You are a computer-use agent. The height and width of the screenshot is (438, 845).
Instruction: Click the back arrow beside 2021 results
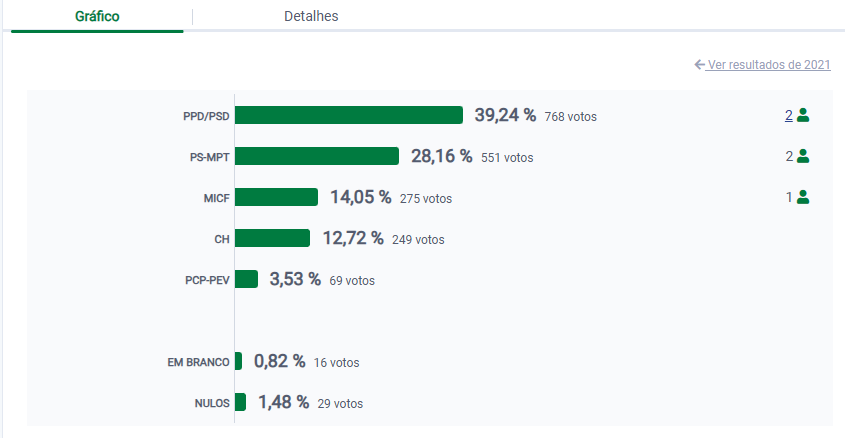click(700, 65)
